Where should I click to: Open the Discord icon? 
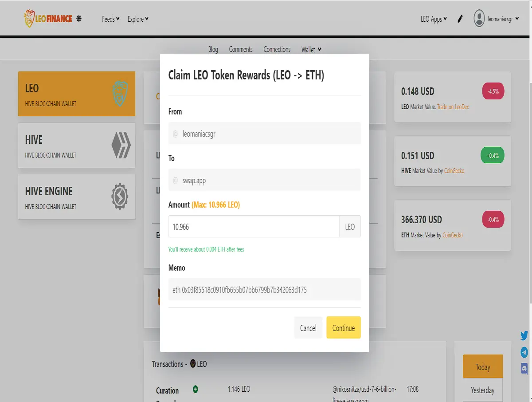tap(524, 368)
